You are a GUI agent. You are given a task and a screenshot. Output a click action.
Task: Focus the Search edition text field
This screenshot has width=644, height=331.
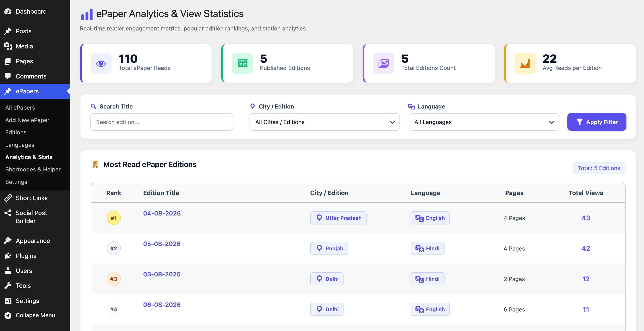(162, 122)
